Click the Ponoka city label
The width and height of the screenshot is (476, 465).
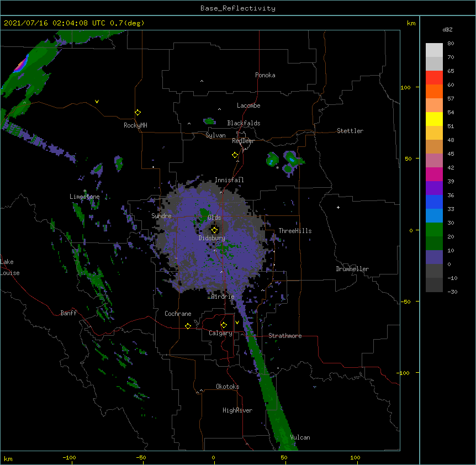pos(265,75)
